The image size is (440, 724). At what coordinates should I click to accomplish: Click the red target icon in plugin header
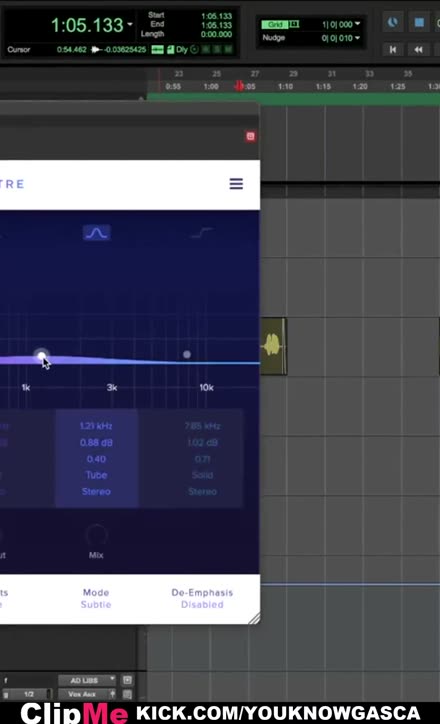(250, 136)
